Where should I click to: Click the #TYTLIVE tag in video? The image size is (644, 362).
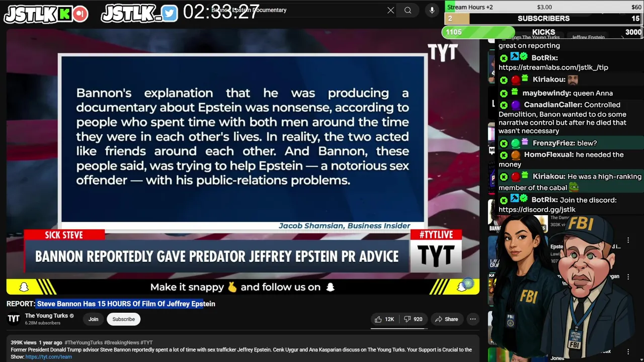(436, 235)
